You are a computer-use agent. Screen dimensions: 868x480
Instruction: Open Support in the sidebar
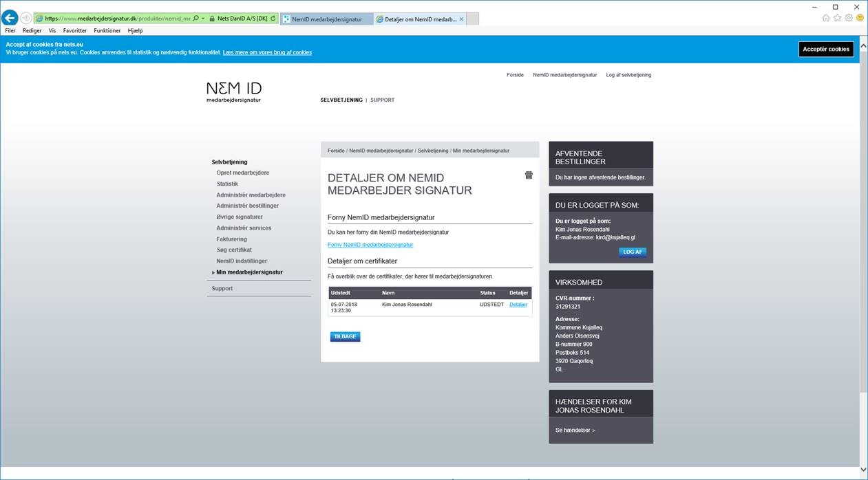(x=222, y=289)
